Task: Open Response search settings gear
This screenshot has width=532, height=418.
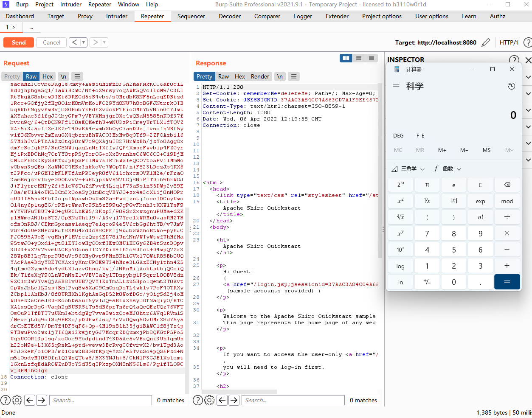Action: pos(210,400)
